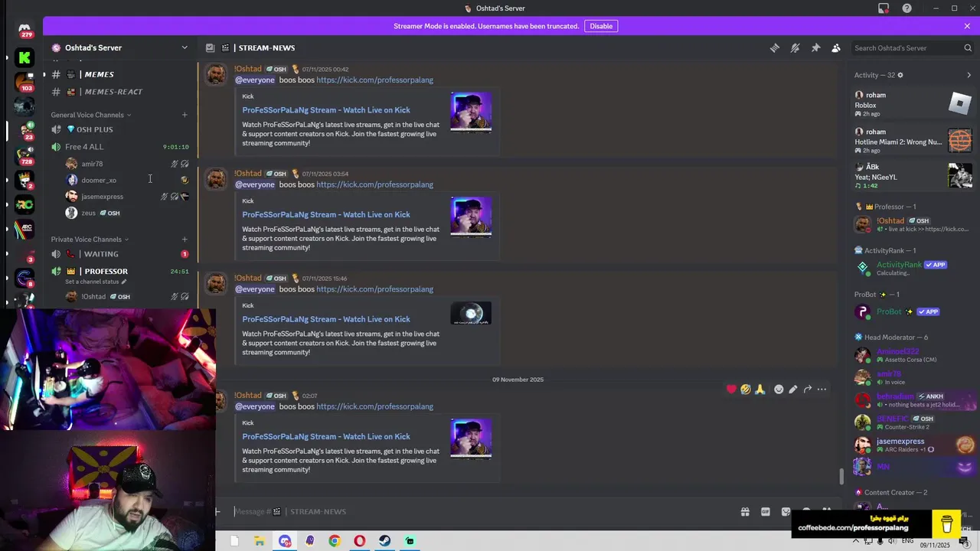980x551 pixels.
Task: Open the Threads icon in channel header
Action: [x=775, y=47]
